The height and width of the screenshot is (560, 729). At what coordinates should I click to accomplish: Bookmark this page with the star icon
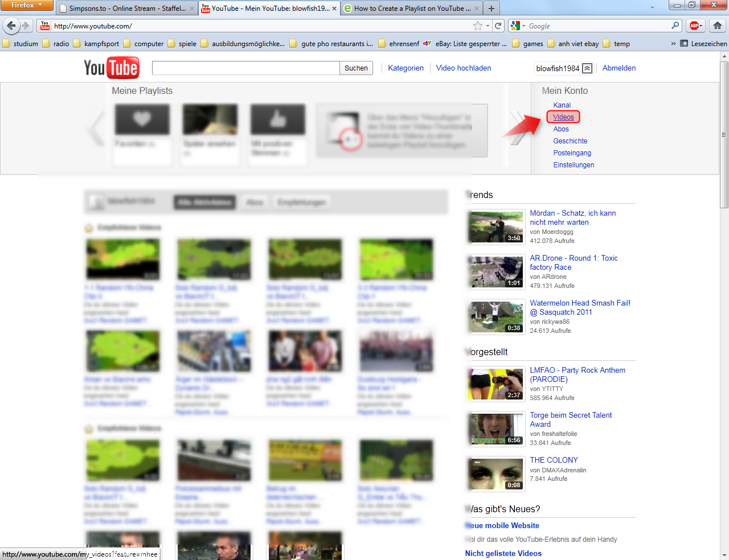477,26
